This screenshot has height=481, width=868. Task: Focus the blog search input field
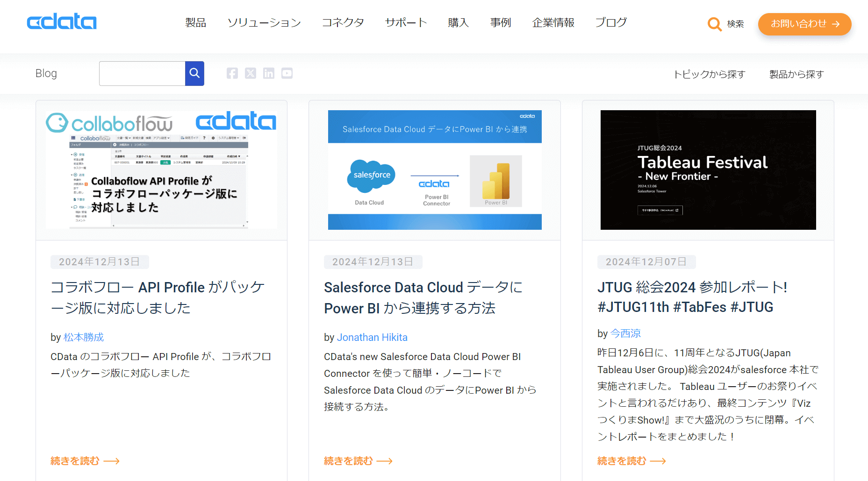tap(142, 73)
